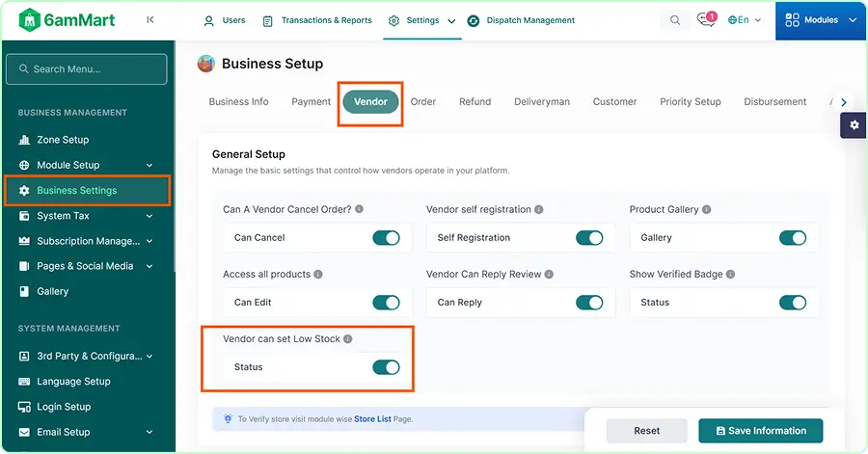Click the Module Setup globe icon

(24, 165)
